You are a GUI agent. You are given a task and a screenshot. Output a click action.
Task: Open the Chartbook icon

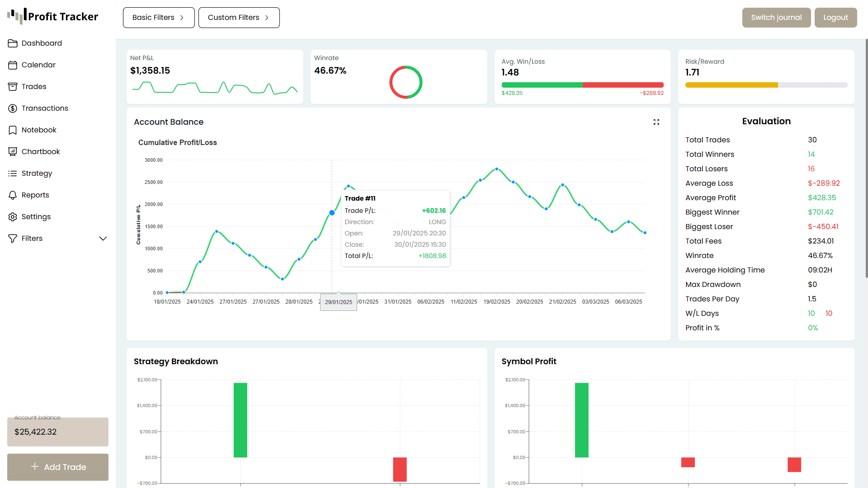tap(13, 151)
